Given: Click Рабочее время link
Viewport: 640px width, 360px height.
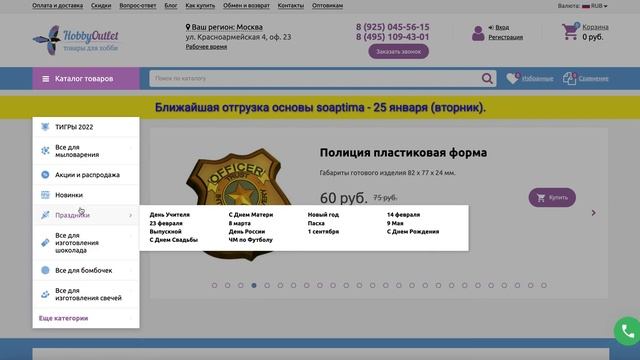Looking at the screenshot, I should (x=206, y=47).
